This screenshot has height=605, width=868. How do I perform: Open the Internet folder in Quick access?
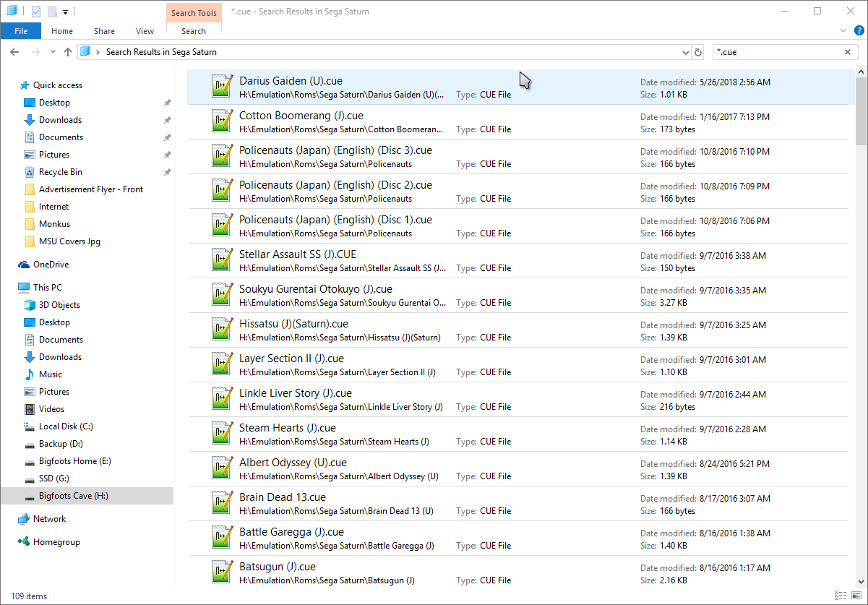tap(54, 207)
